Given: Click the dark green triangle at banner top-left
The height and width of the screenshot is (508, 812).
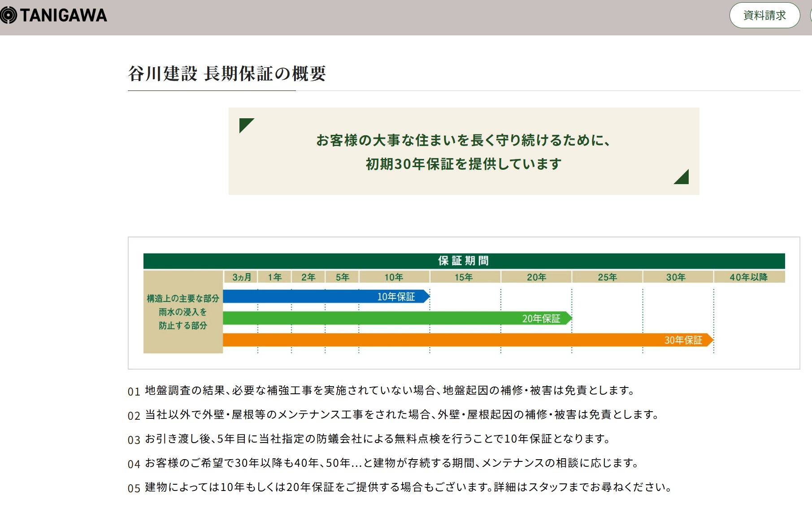Looking at the screenshot, I should pyautogui.click(x=245, y=124).
